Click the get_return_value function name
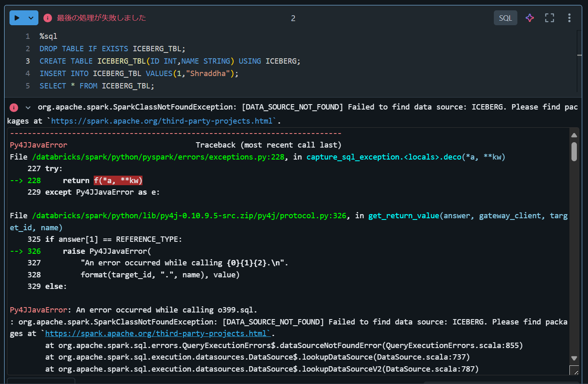This screenshot has height=384, width=588. pyautogui.click(x=403, y=216)
